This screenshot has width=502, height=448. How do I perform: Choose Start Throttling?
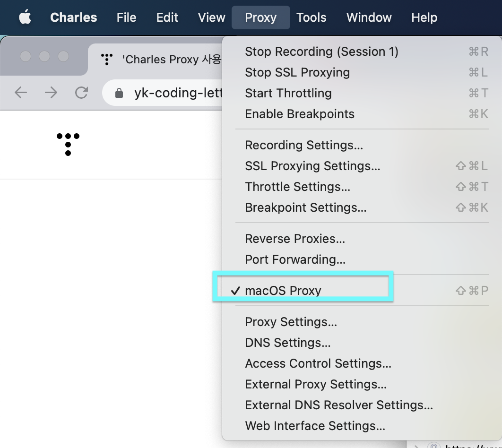pyautogui.click(x=362, y=93)
